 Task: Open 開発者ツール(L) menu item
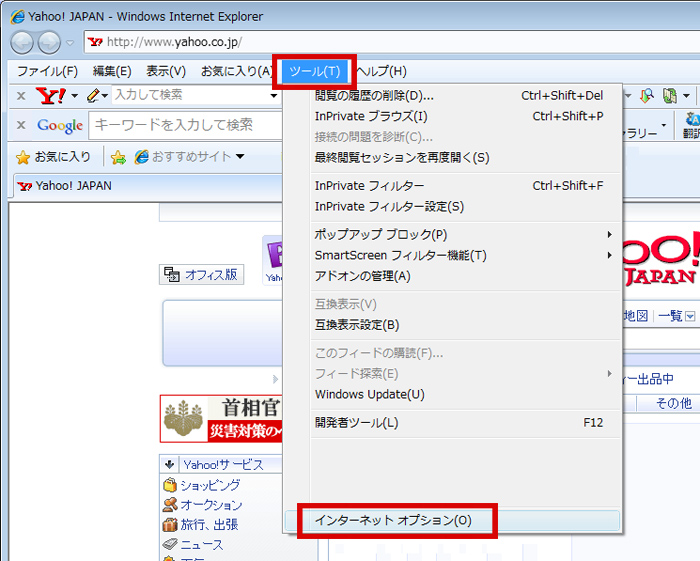tap(453, 423)
